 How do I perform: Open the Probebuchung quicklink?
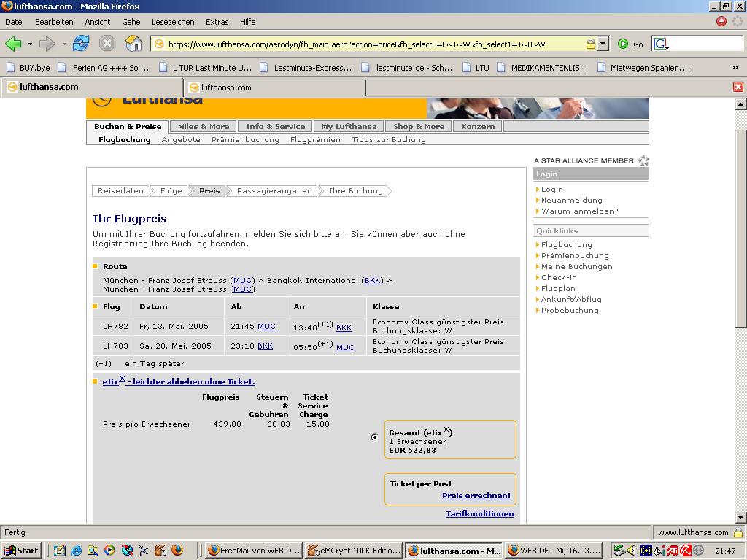point(570,311)
